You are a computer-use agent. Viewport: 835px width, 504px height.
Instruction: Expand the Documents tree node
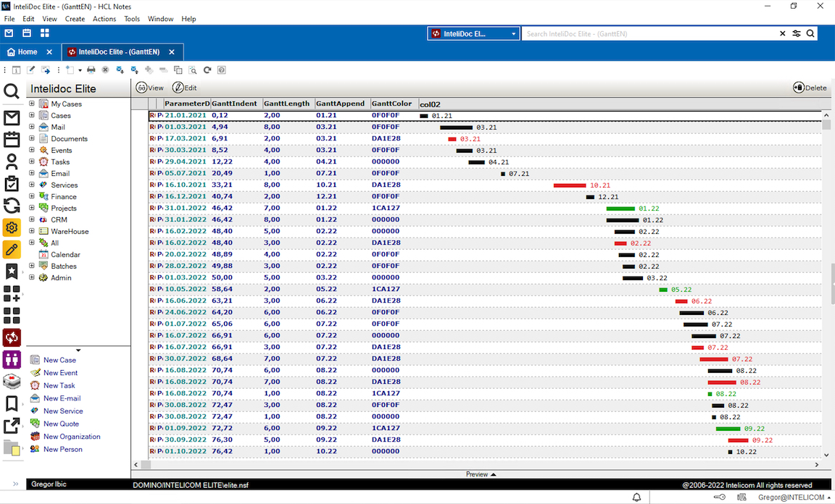click(31, 138)
